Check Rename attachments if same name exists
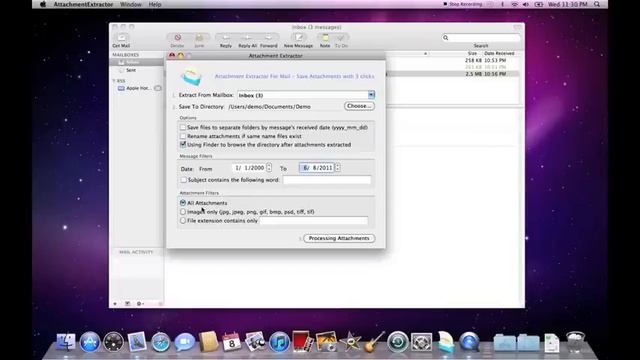 pos(183,136)
